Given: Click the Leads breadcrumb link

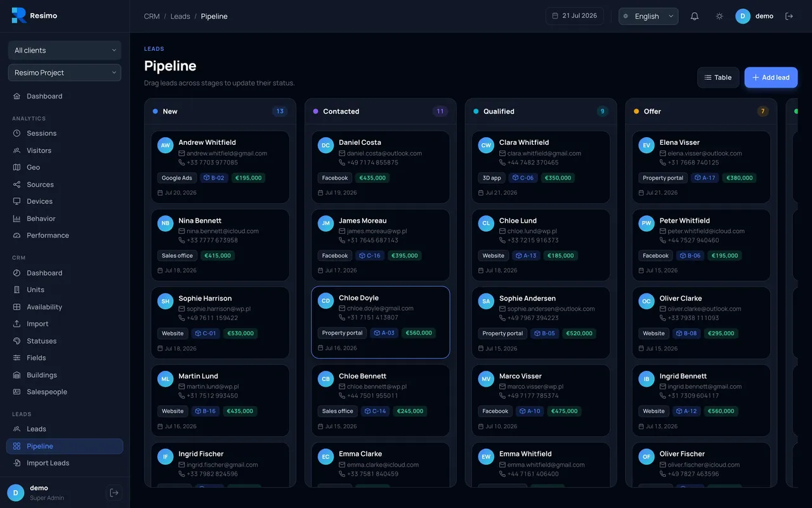Looking at the screenshot, I should coord(180,17).
